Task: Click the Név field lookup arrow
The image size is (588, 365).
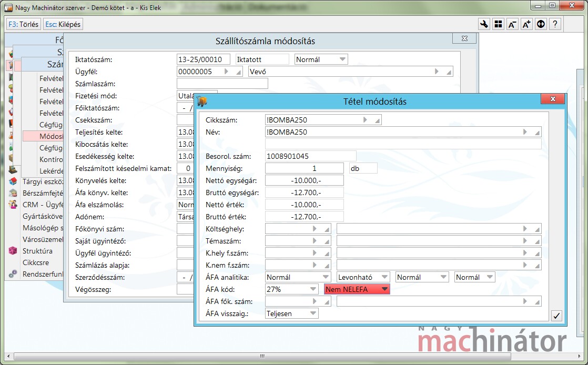Action: pos(525,132)
